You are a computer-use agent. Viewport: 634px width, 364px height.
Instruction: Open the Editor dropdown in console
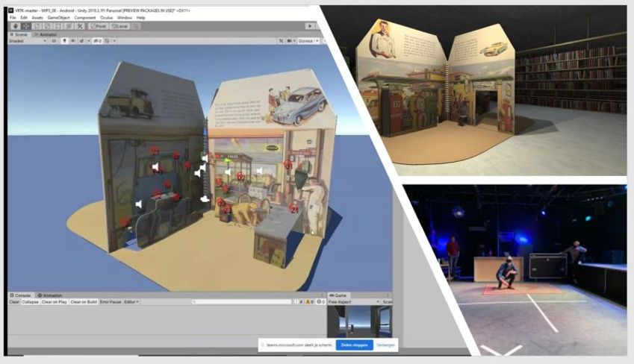(131, 302)
